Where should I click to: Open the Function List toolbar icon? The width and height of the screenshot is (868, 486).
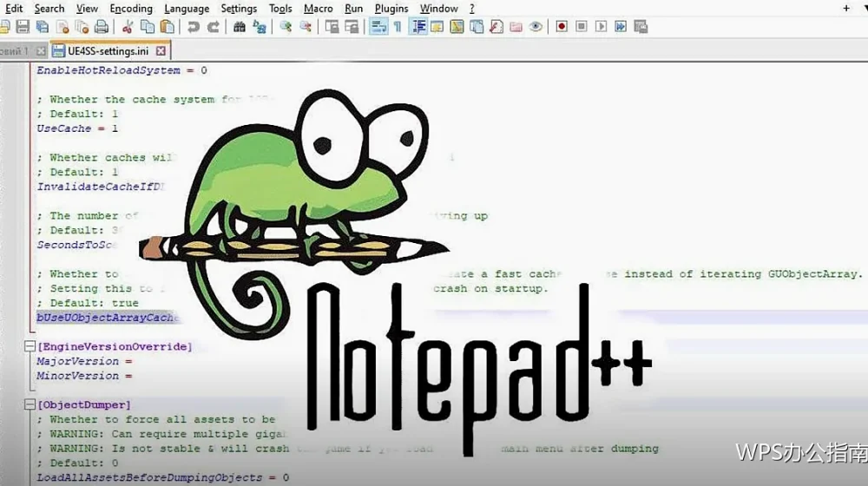tap(496, 27)
